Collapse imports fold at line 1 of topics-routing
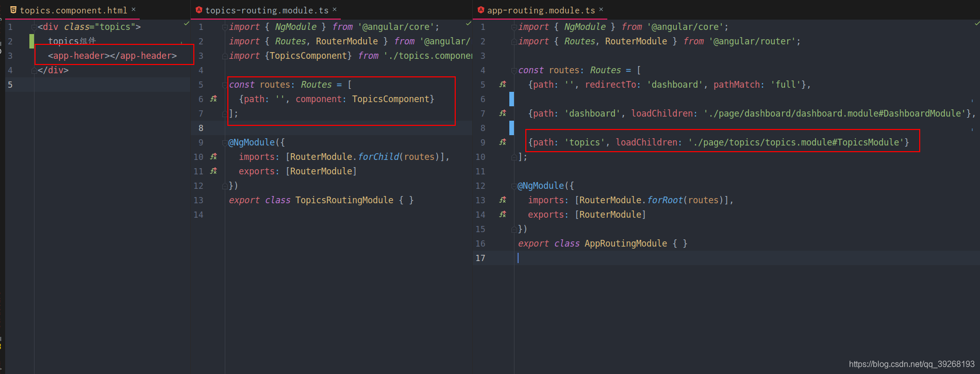 tap(225, 27)
